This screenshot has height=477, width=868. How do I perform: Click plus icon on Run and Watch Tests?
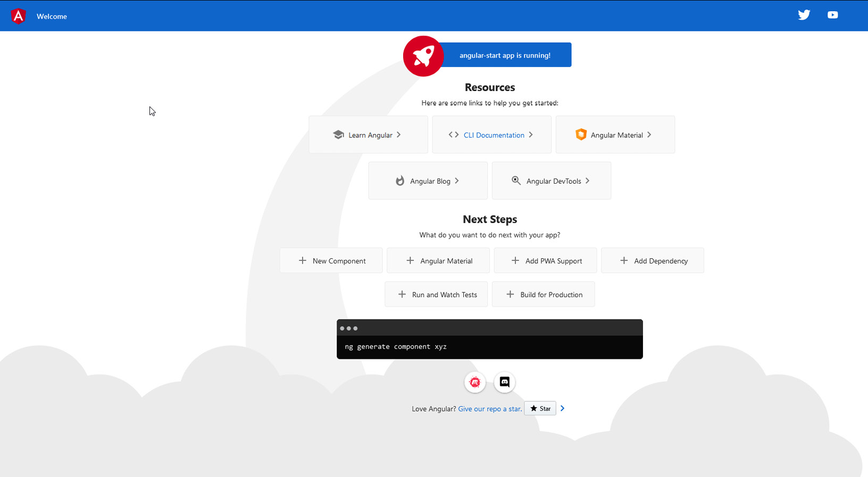click(x=402, y=294)
